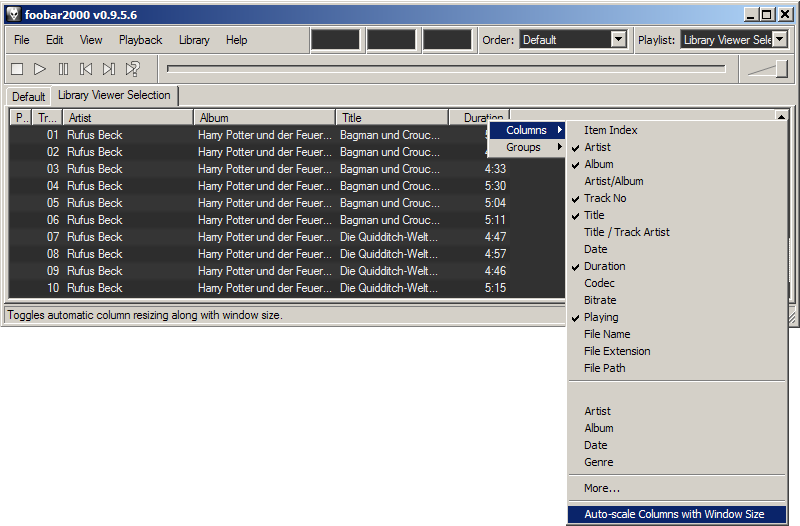Pause playback with the Pause icon
Viewport: 800px width, 526px height.
pos(63,69)
